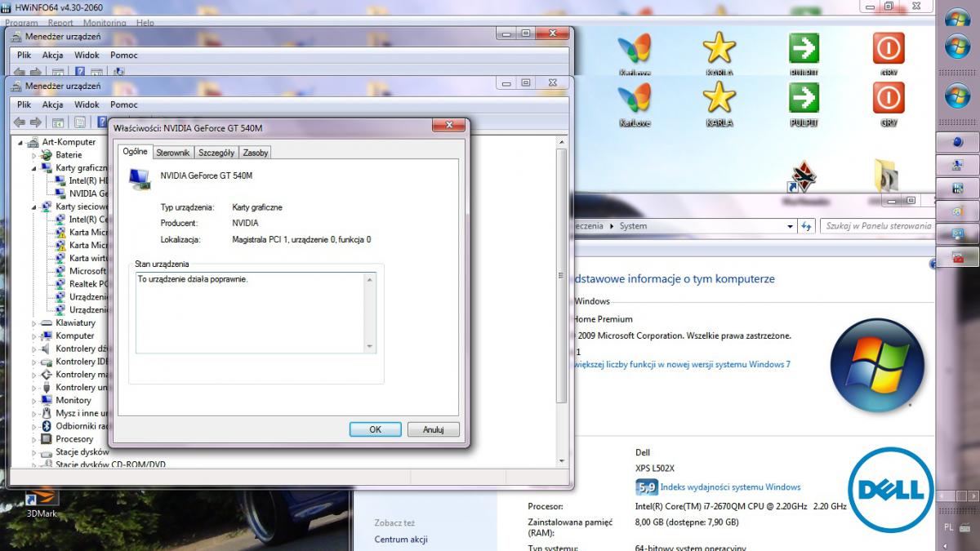Open the Centrum akcji link
Viewport: 980px width, 551px height.
401,540
